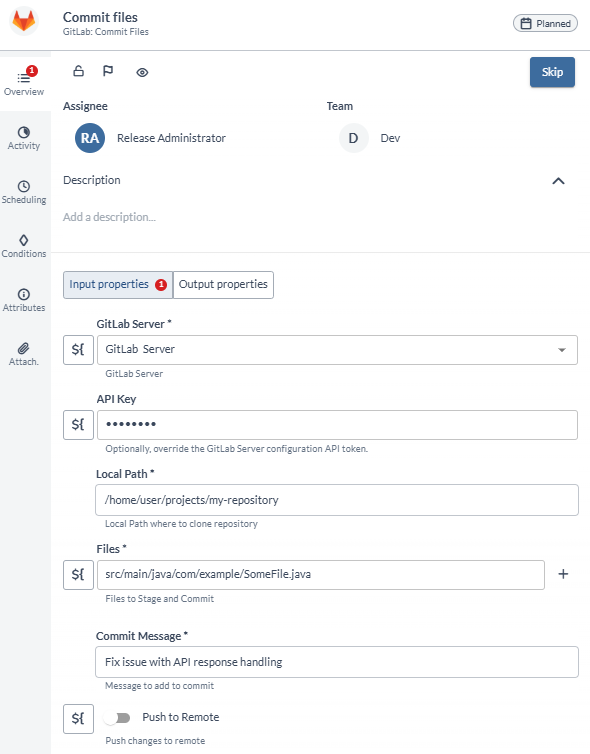The height and width of the screenshot is (754, 590).
Task: Collapse the Description section chevron
Action: click(558, 181)
